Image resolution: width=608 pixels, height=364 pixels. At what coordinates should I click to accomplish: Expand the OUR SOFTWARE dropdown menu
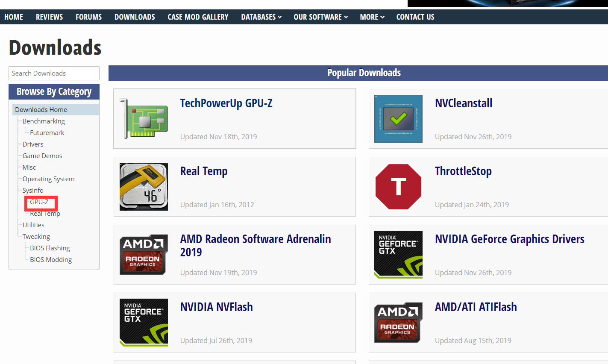pos(321,17)
